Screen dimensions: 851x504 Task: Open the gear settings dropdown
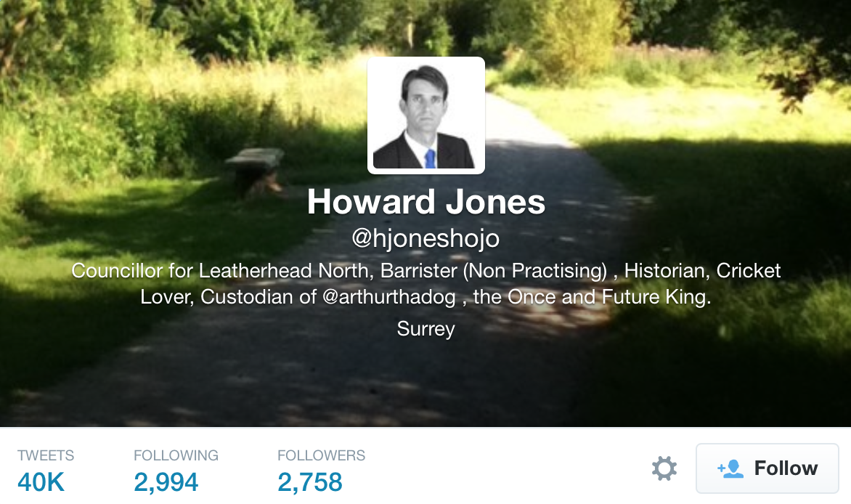[x=664, y=468]
